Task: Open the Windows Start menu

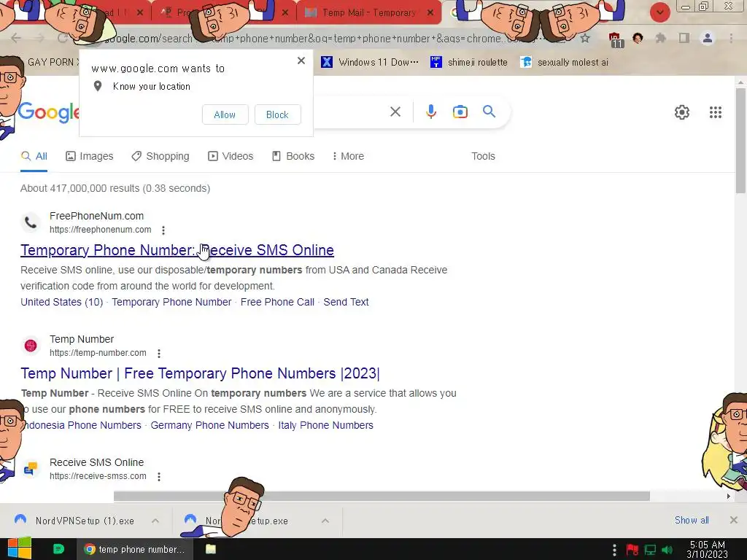Action: [x=20, y=549]
